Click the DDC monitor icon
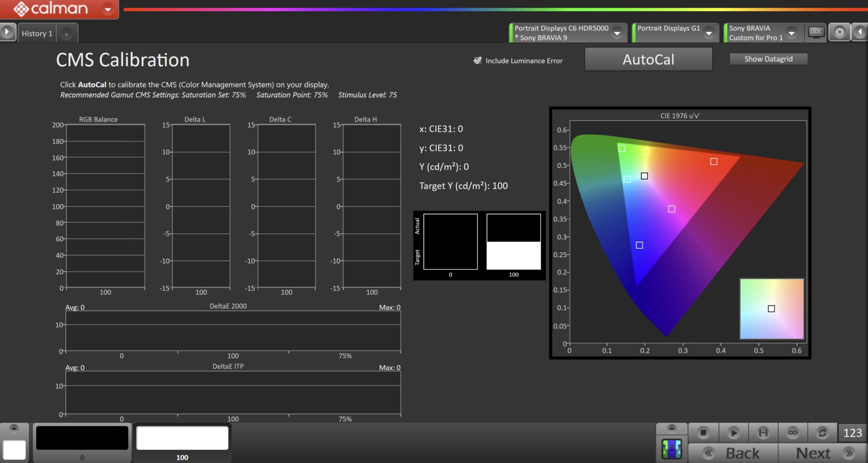This screenshot has width=868, height=463. pos(816,32)
